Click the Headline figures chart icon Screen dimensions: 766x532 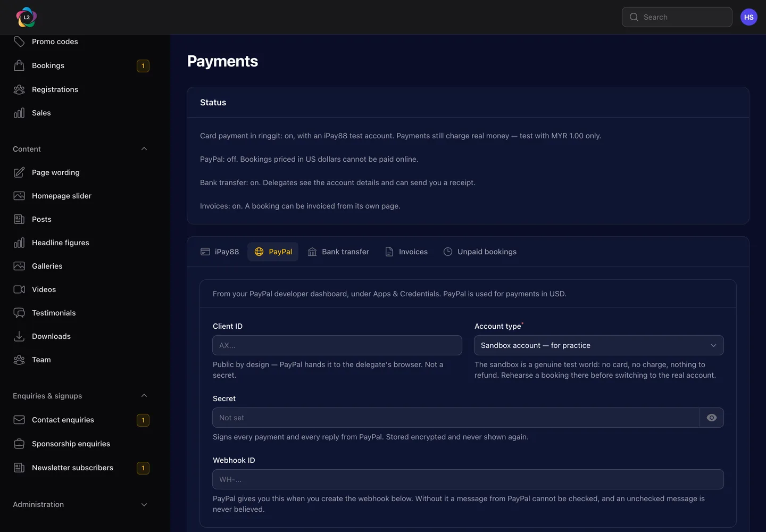[19, 243]
